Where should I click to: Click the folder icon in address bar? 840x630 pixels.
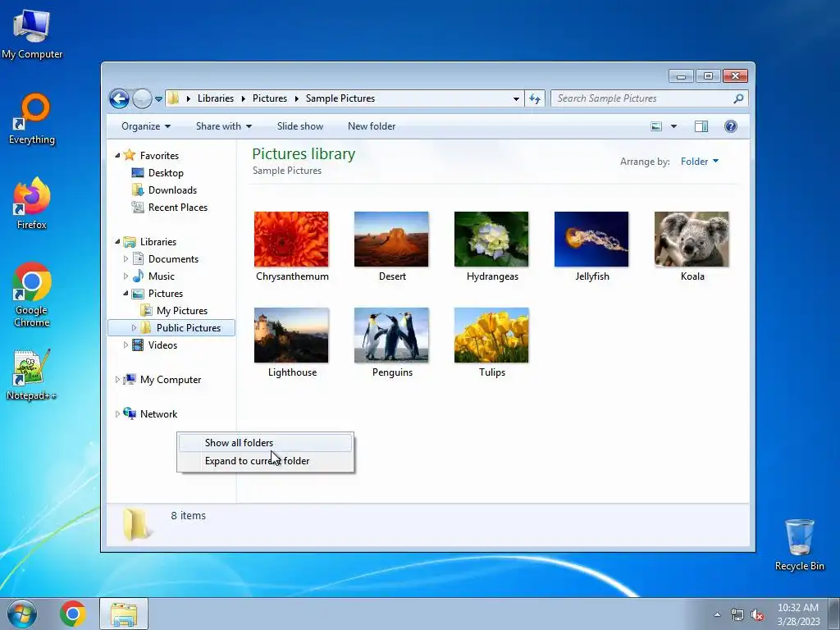pos(174,98)
